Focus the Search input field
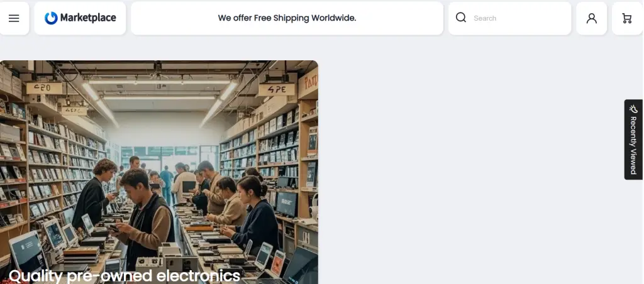The width and height of the screenshot is (644, 284). point(519,18)
